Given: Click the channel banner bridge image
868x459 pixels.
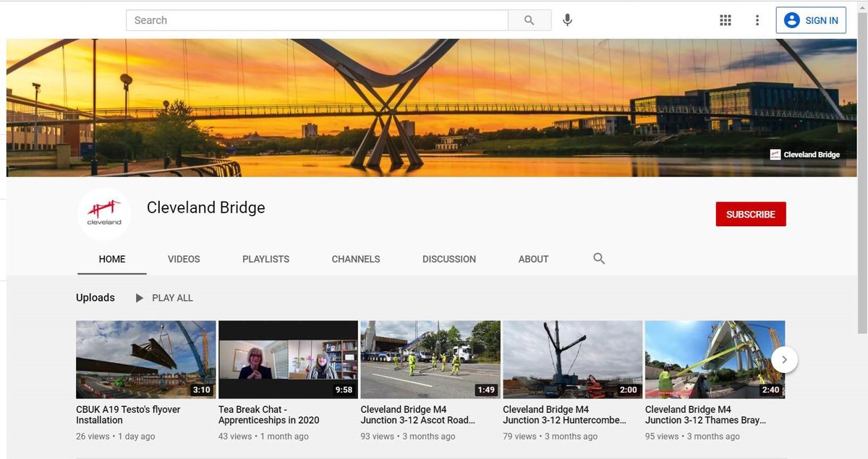Looking at the screenshot, I should [432, 108].
